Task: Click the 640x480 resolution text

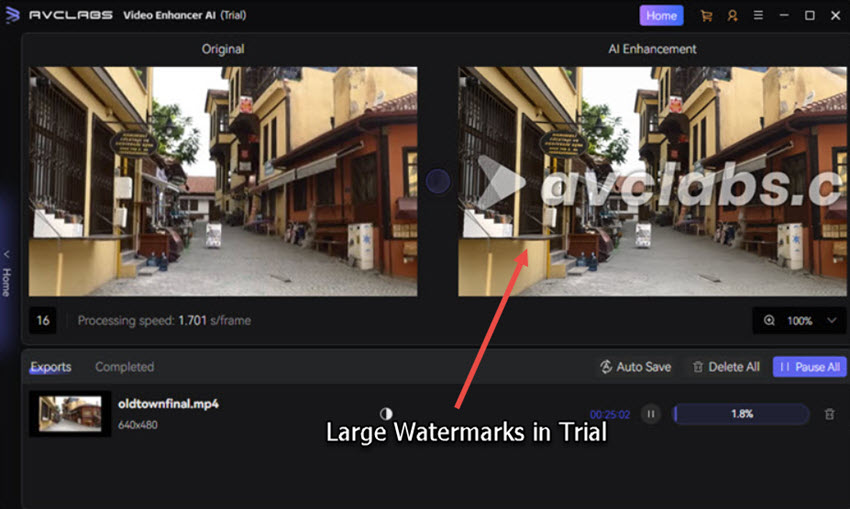Action: pyautogui.click(x=138, y=425)
